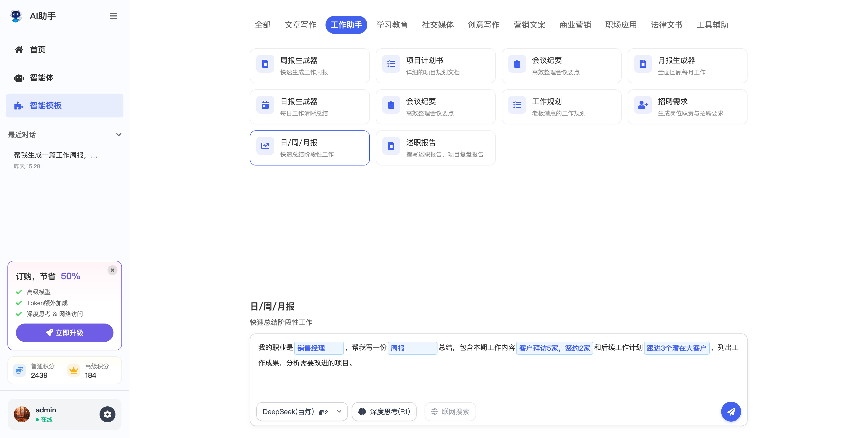The image size is (868, 438).
Task: Open settings with the gear icon
Action: coord(108,414)
